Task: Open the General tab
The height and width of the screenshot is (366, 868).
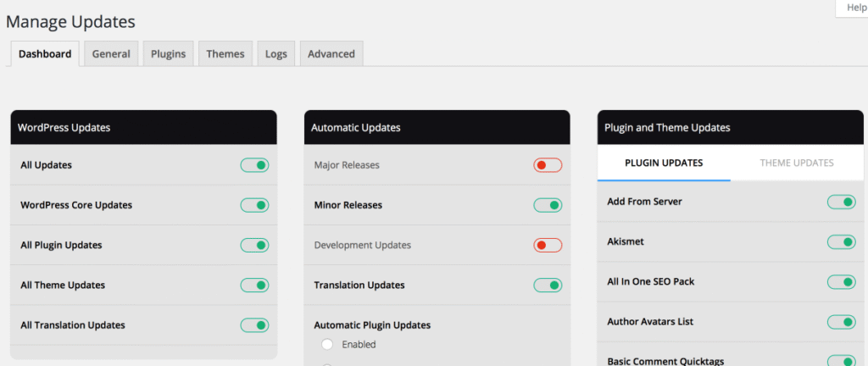Action: 111,53
